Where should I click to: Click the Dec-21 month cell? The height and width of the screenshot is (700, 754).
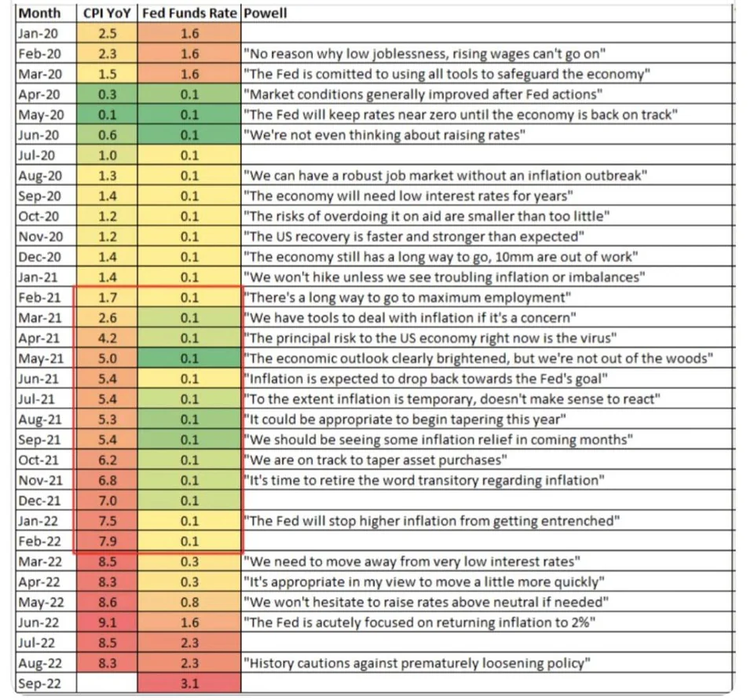[46, 500]
